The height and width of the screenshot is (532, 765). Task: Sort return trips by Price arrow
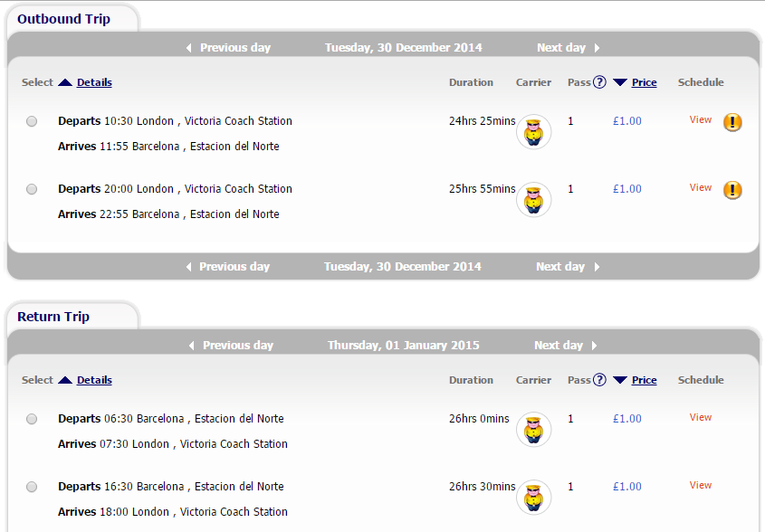click(x=620, y=380)
